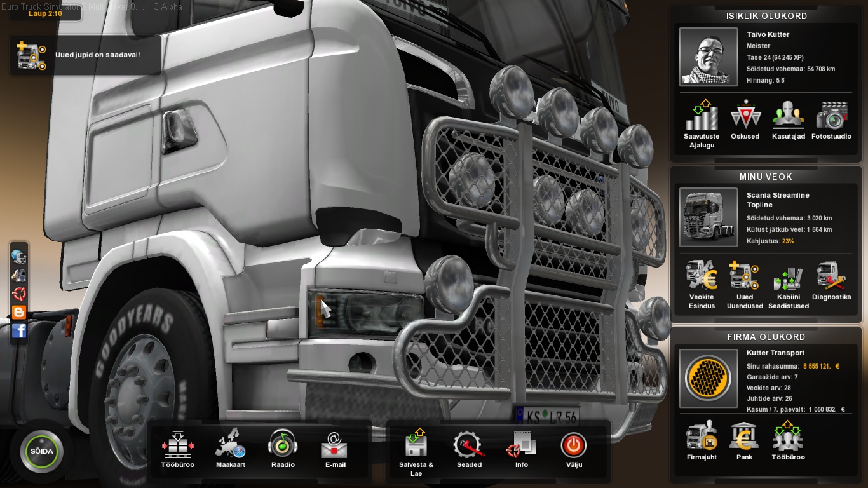This screenshot has width=868, height=488.
Task: Launch the Fotostuudio photo studio
Action: [832, 120]
